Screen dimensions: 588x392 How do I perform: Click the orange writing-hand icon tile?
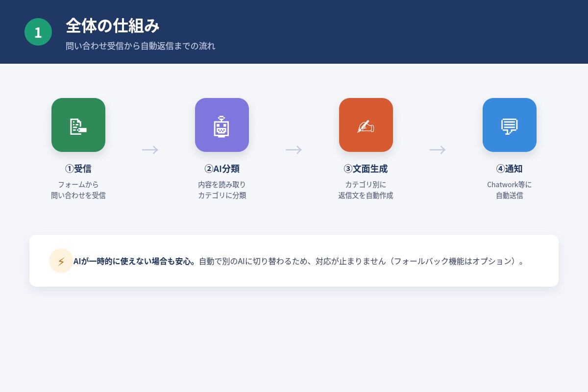(366, 125)
